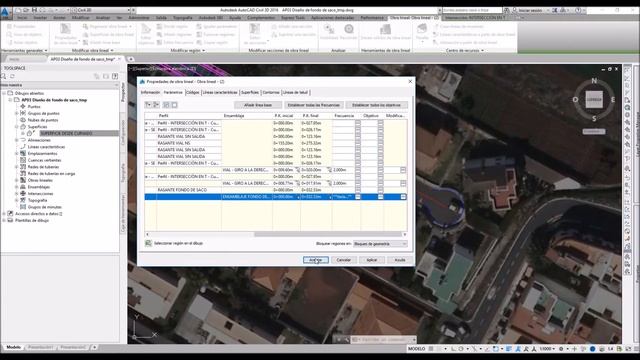Close the Propiedades de obra lineal dialog
The width and height of the screenshot is (640, 360).
pos(410,82)
